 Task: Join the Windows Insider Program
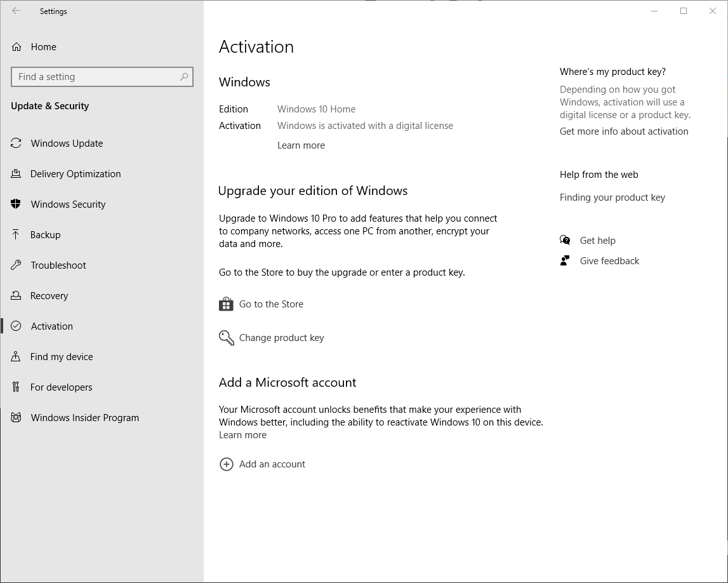coord(84,417)
